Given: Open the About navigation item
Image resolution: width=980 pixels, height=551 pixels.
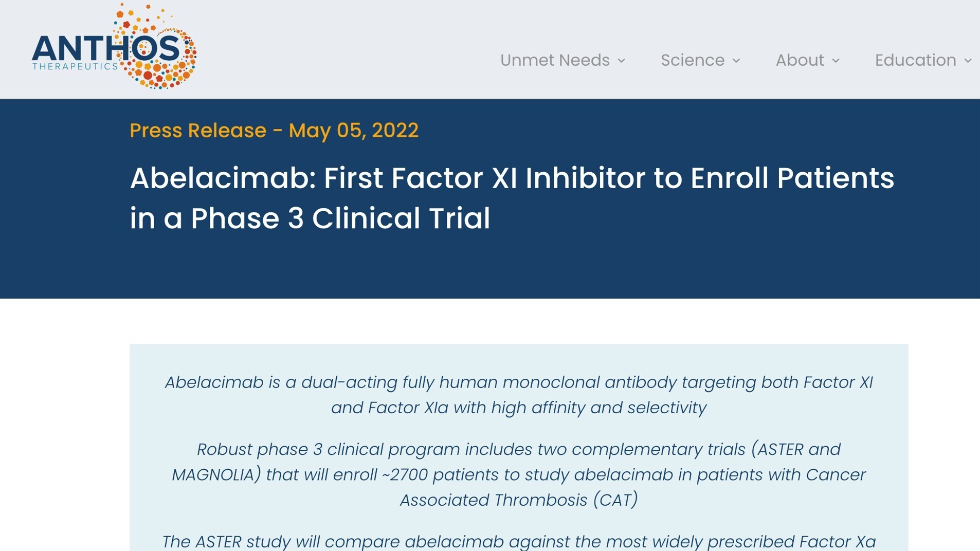Looking at the screenshot, I should (800, 60).
